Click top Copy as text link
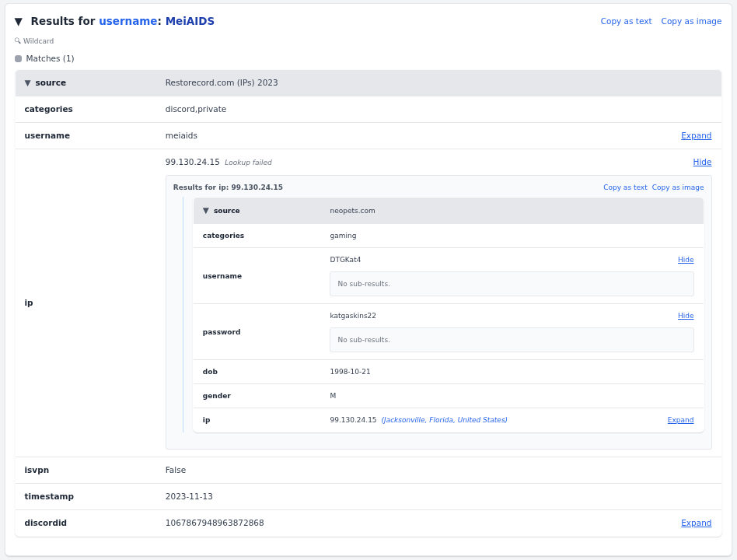This screenshot has width=737, height=560. pos(626,21)
